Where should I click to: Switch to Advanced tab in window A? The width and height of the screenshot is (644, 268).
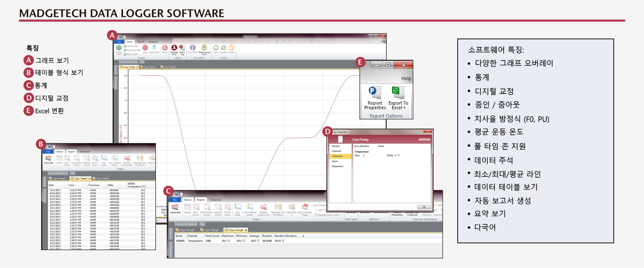[153, 42]
